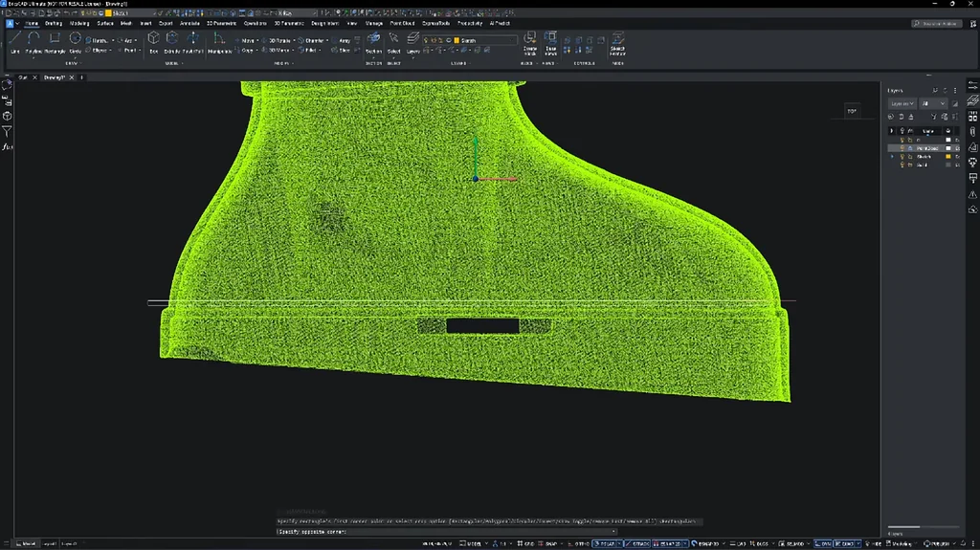The image size is (980, 550).
Task: Add a new drawing tab with plus
Action: pos(82,77)
